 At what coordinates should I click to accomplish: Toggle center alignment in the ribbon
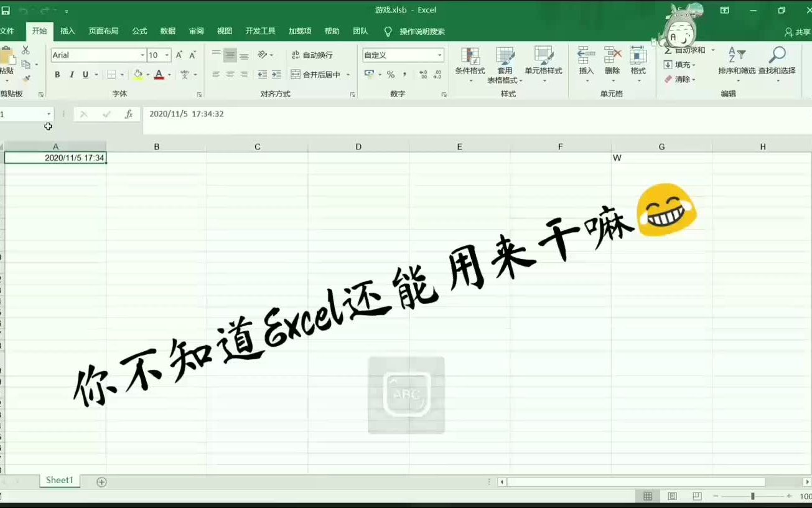231,74
